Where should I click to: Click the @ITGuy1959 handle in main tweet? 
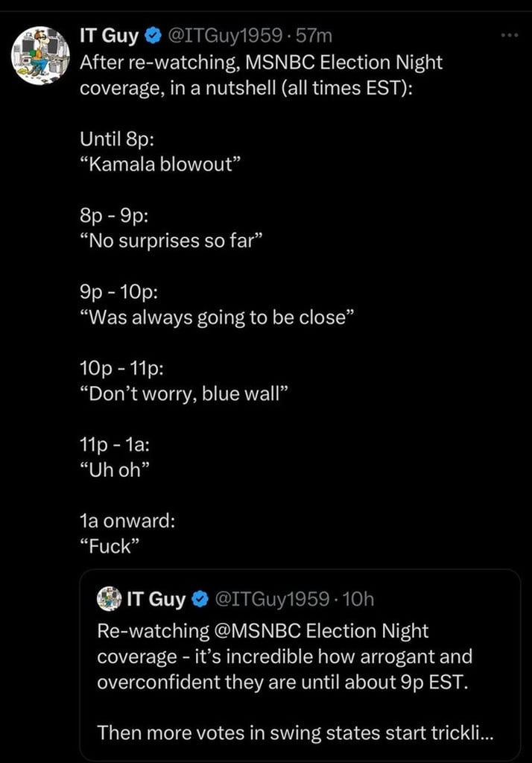tap(225, 34)
